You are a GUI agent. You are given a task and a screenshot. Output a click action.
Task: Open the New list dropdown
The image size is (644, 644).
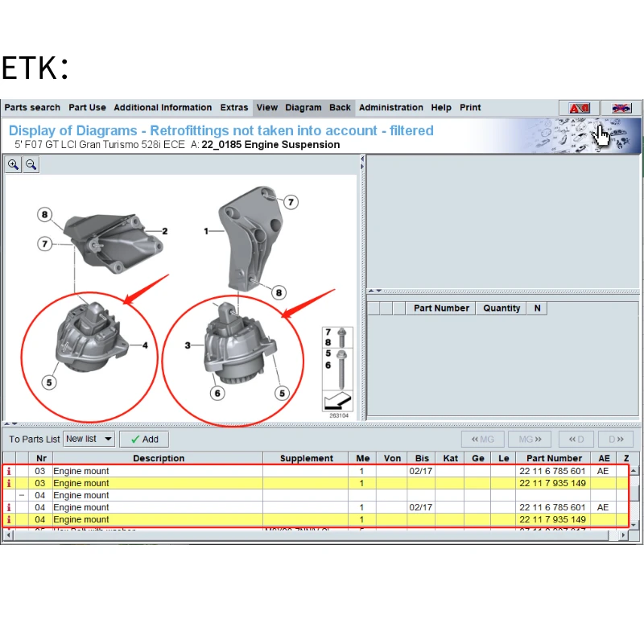89,439
